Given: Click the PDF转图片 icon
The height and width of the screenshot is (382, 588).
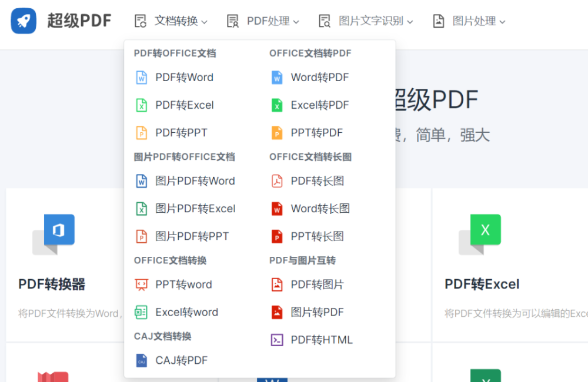Looking at the screenshot, I should pyautogui.click(x=277, y=284).
